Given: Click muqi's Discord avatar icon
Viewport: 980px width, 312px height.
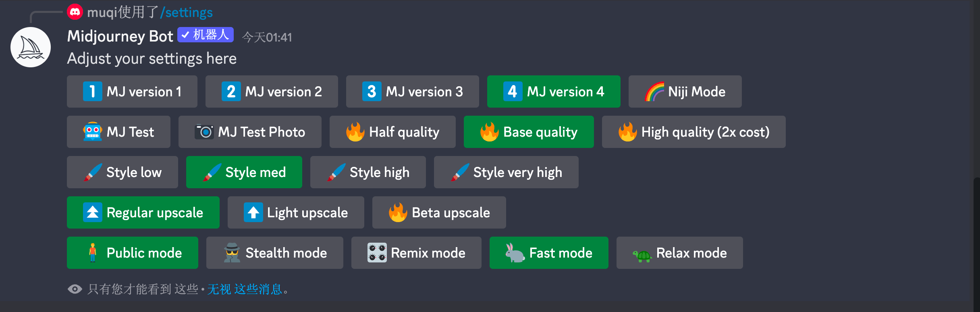Looking at the screenshot, I should pos(75,12).
